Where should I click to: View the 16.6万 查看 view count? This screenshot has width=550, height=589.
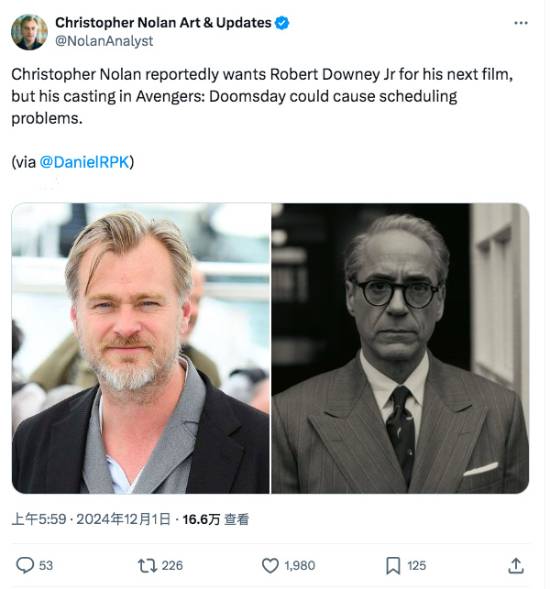pos(216,520)
